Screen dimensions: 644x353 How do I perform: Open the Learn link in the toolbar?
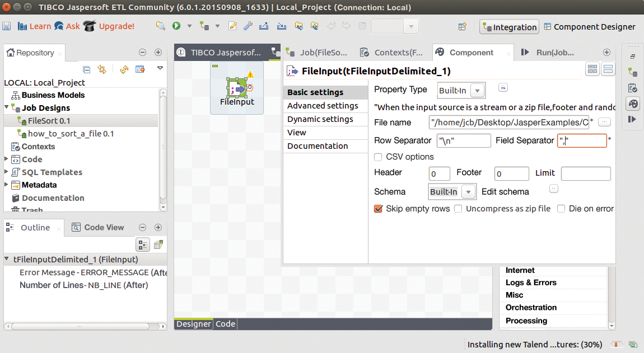(x=35, y=26)
